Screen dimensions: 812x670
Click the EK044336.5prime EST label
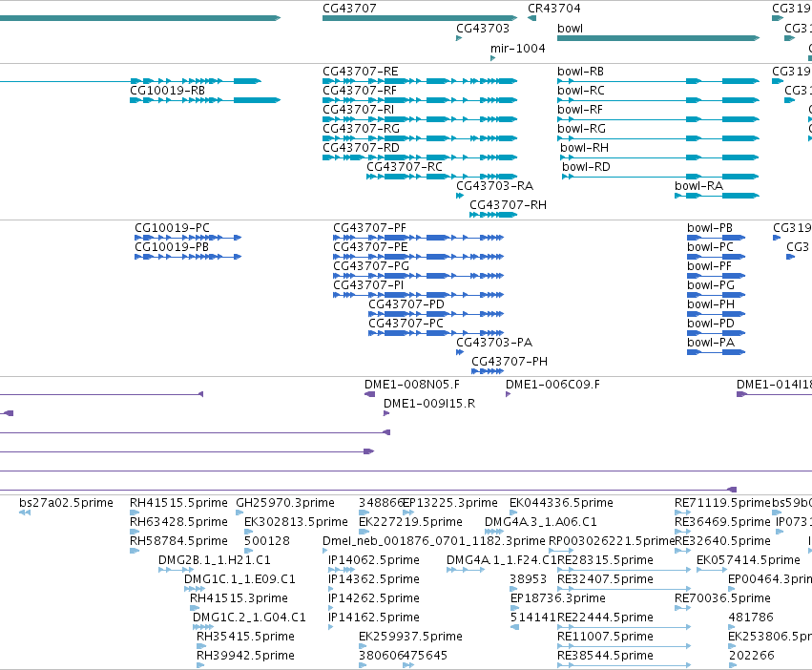561,503
